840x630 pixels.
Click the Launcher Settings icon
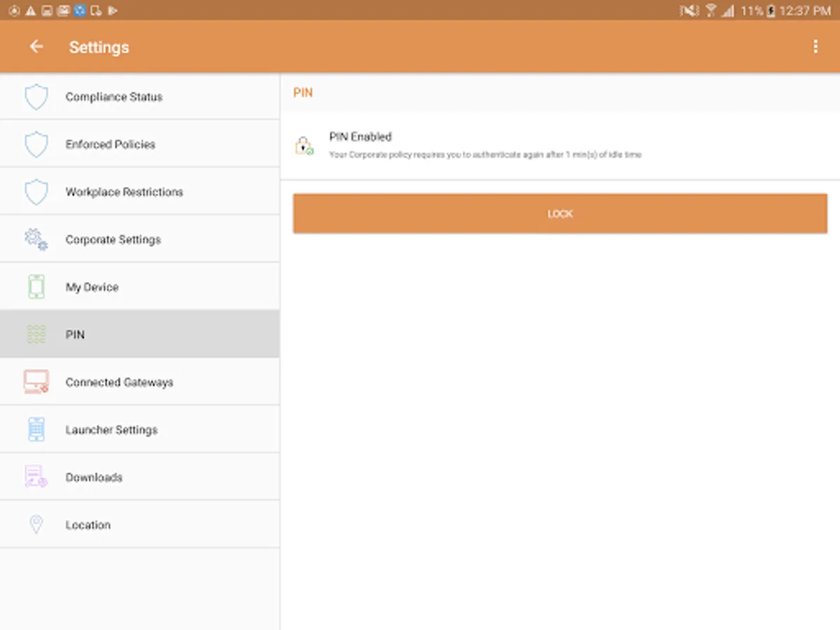point(36,430)
